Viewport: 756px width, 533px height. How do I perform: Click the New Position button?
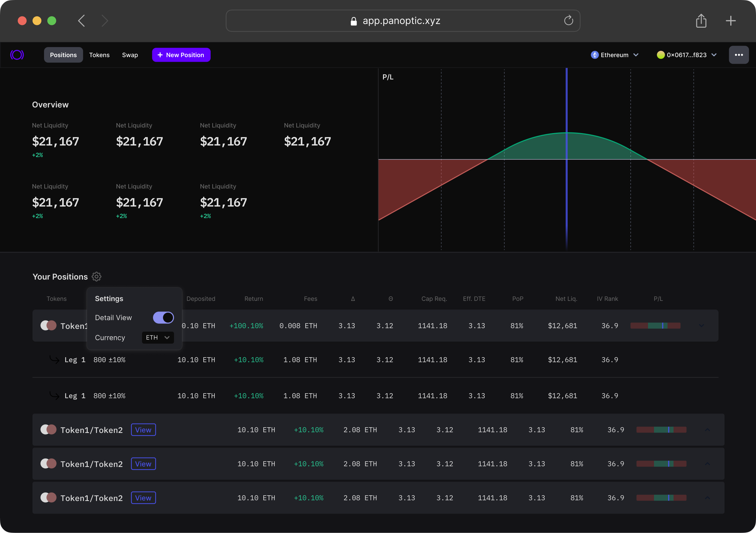pyautogui.click(x=181, y=55)
